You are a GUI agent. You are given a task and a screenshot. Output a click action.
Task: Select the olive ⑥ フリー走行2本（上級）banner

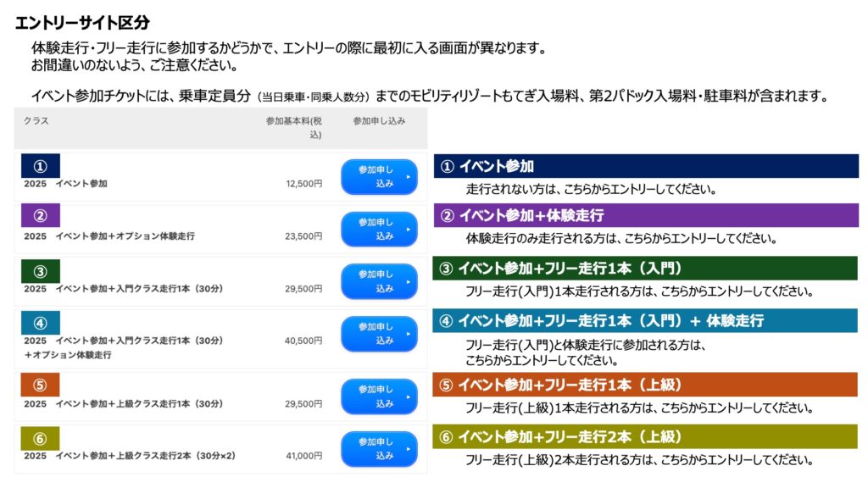(x=645, y=437)
